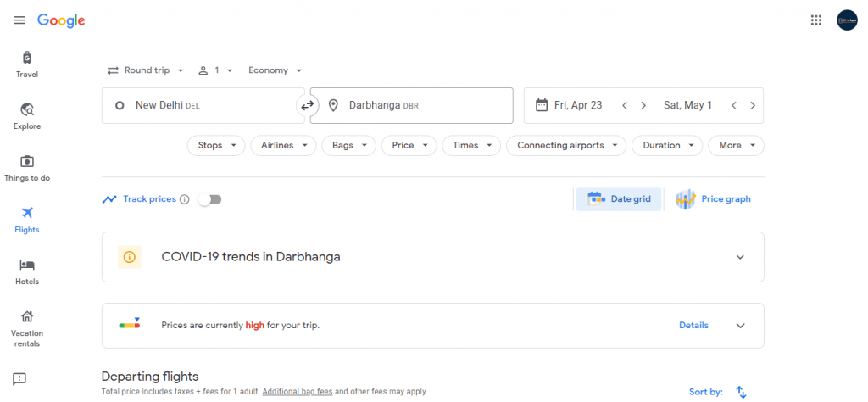Click the feedback icon in sidebar

click(19, 379)
